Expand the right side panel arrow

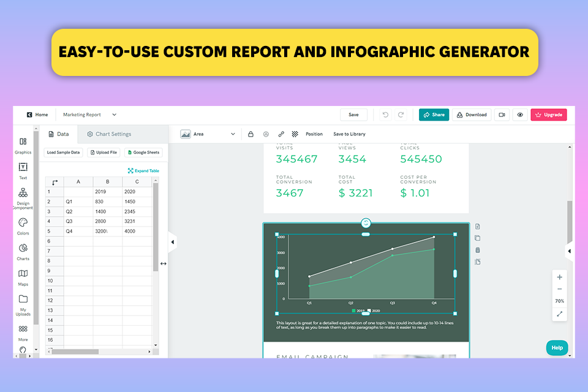(569, 251)
